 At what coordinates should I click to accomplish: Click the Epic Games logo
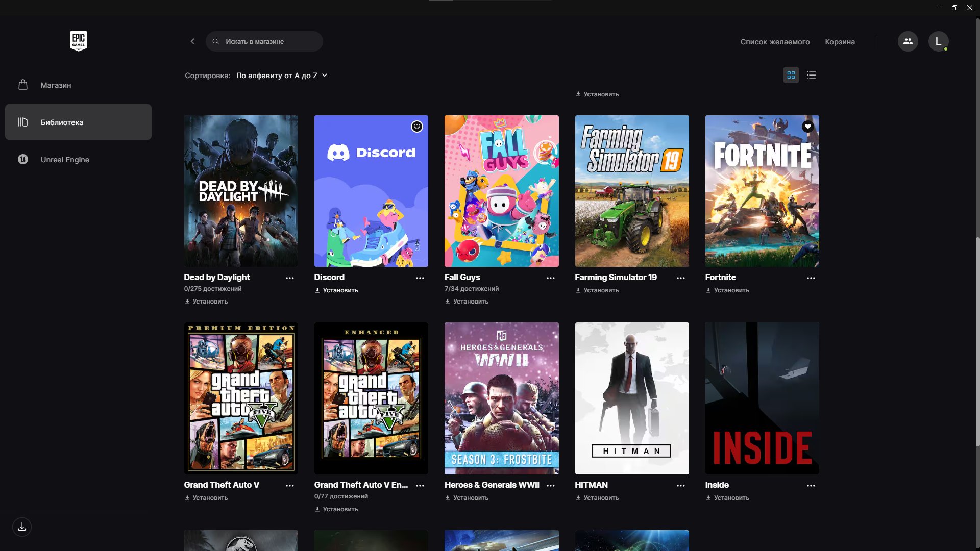click(78, 41)
